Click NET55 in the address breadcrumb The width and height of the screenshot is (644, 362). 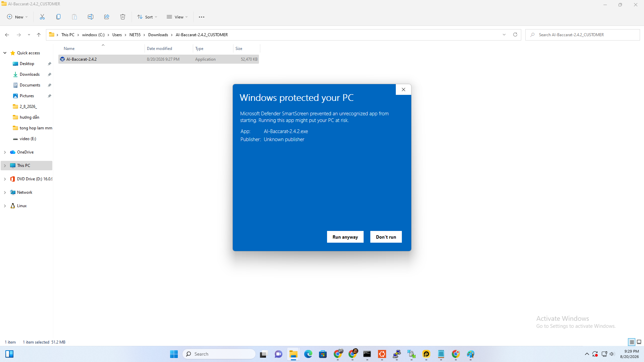pos(135,35)
